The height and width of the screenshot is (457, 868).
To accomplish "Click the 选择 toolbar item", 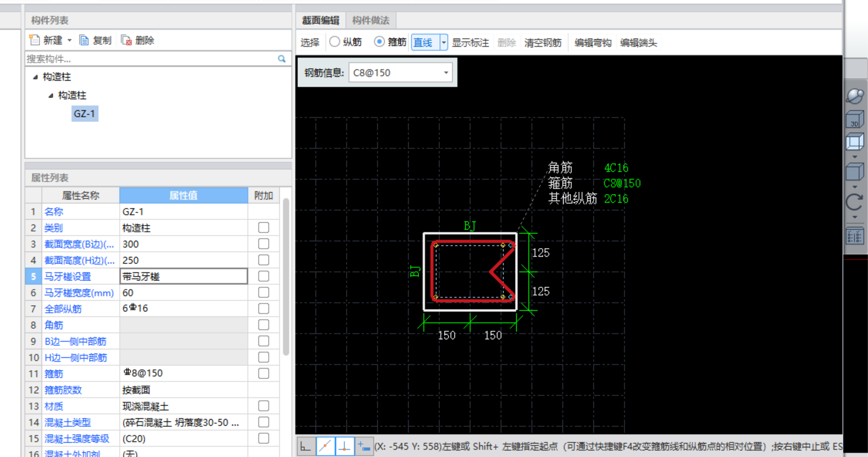I will coord(310,42).
